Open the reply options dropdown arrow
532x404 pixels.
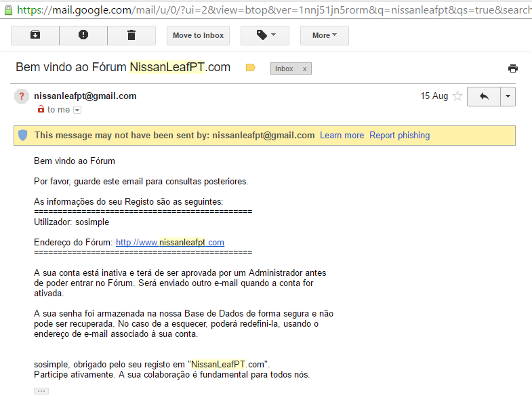coord(508,96)
